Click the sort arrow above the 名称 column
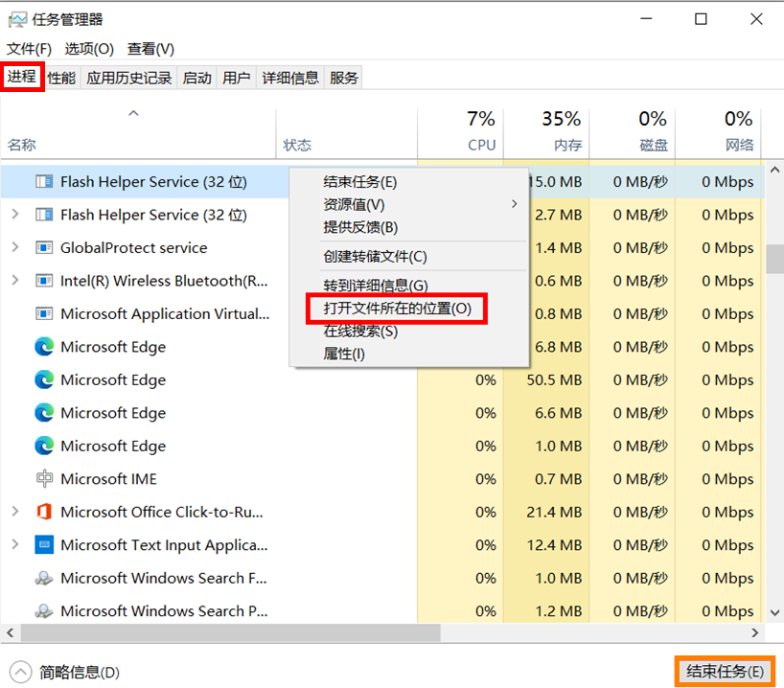 tap(133, 113)
